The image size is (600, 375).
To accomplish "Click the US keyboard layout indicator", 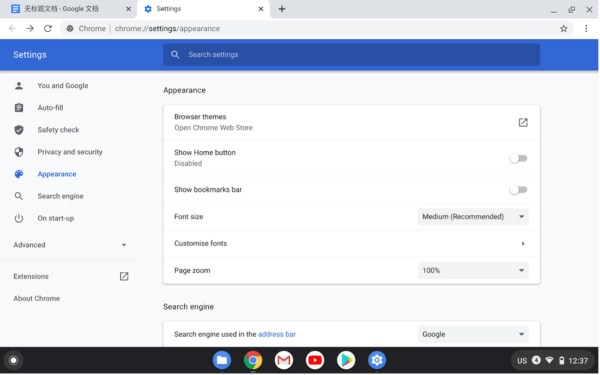I will point(522,361).
